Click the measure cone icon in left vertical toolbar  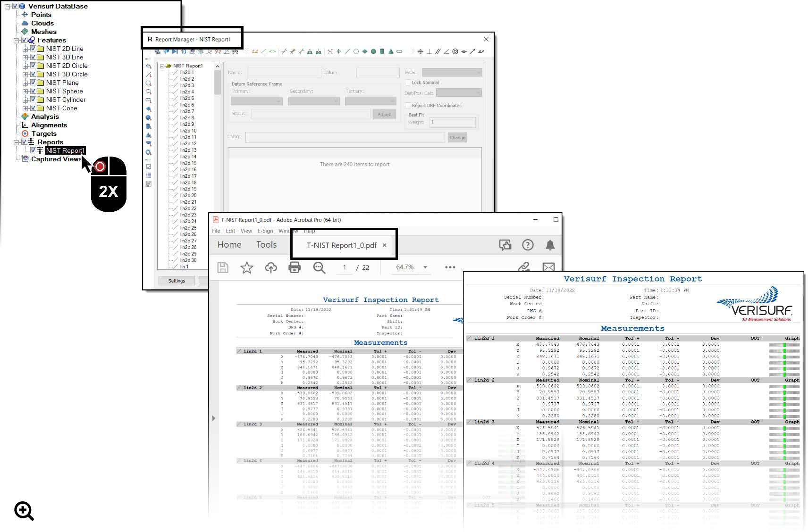point(148,135)
